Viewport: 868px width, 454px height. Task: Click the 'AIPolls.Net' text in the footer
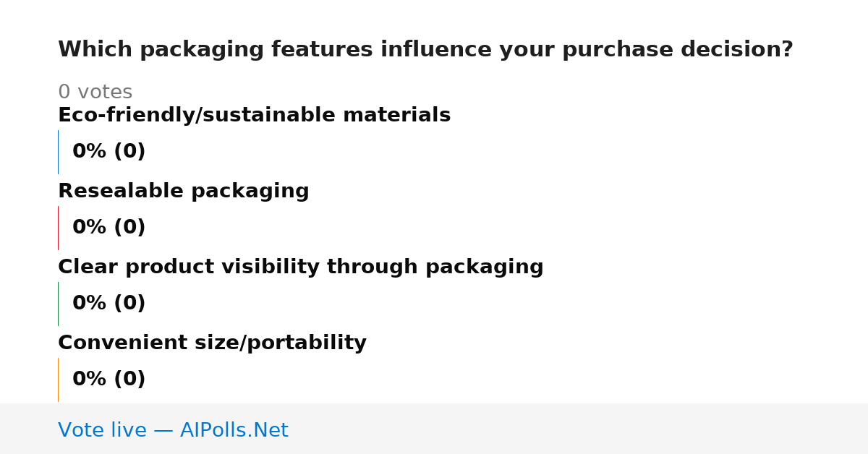pyautogui.click(x=234, y=430)
